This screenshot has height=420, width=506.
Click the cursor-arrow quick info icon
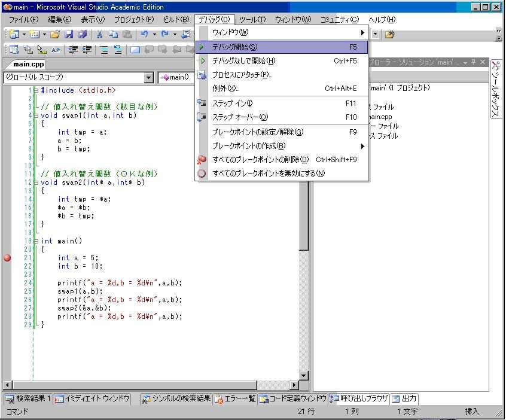point(42,50)
